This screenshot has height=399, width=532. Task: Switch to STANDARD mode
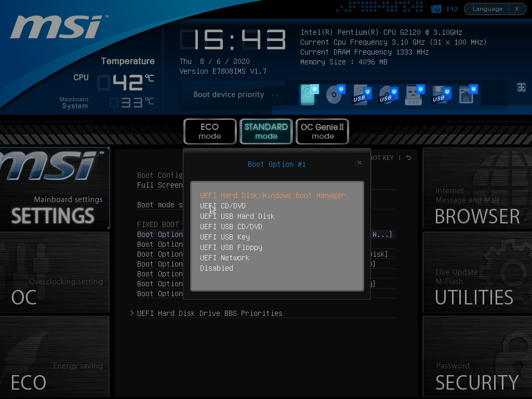(266, 131)
